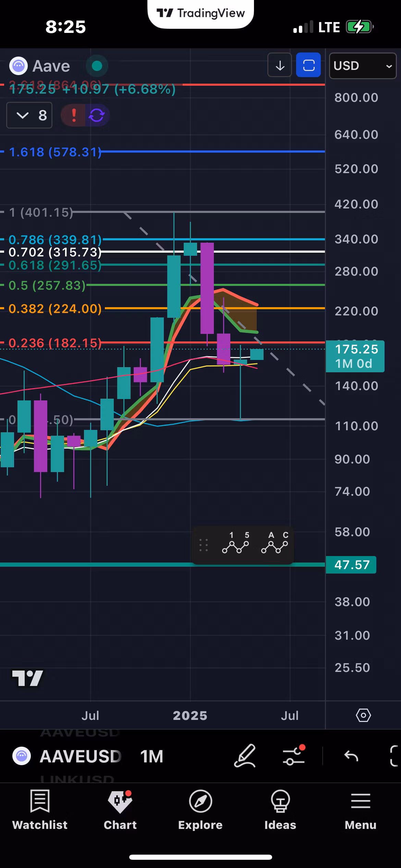
Task: Tap the 175.25 current price label
Action: (x=355, y=356)
